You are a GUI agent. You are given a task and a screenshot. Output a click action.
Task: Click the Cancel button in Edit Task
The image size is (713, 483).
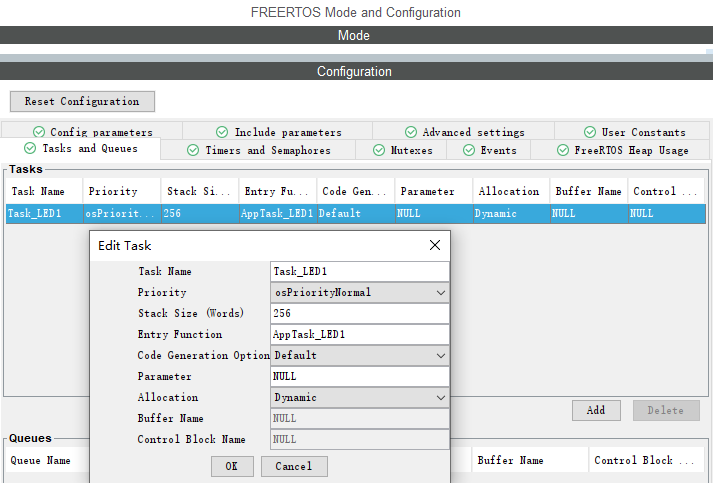tap(294, 466)
